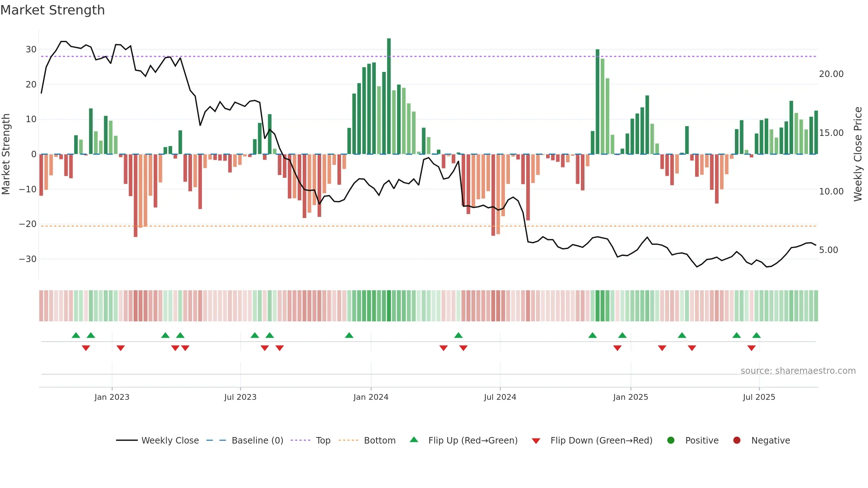
Task: Click the Weekly Close Price axis label
Action: point(858,154)
